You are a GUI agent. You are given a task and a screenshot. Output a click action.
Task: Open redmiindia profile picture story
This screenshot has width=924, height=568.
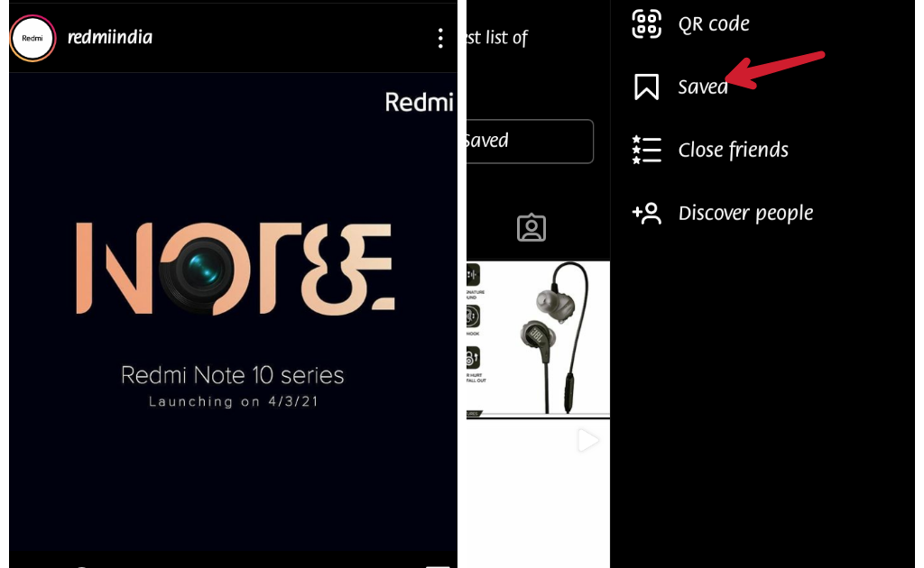(x=32, y=38)
